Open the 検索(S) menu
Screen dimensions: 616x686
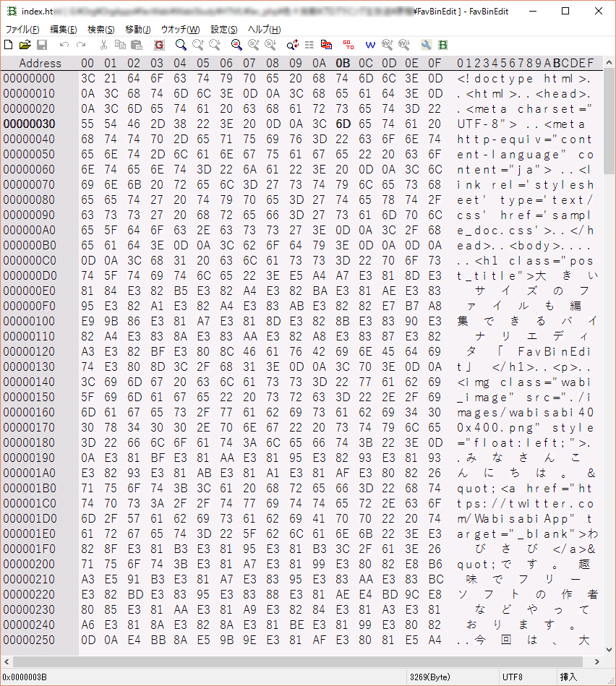click(100, 30)
